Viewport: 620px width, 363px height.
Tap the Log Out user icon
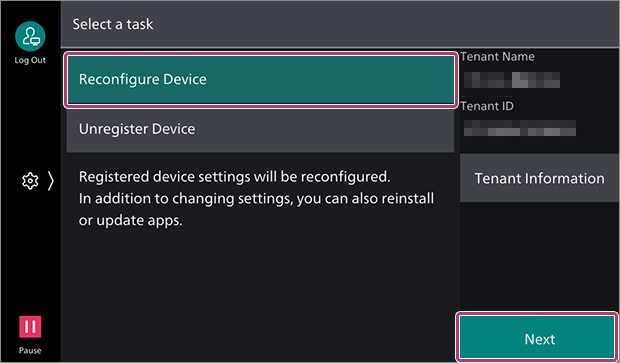pos(30,36)
